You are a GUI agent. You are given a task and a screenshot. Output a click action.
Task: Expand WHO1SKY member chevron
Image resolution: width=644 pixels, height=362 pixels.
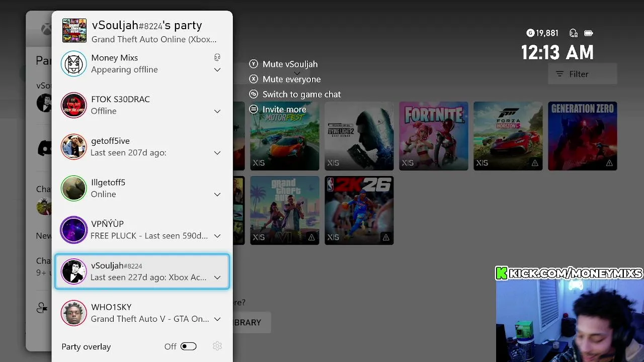[217, 319]
